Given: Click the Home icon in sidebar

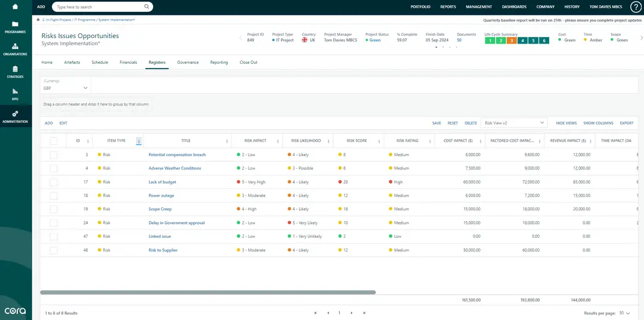Looking at the screenshot, I should 15,7.
